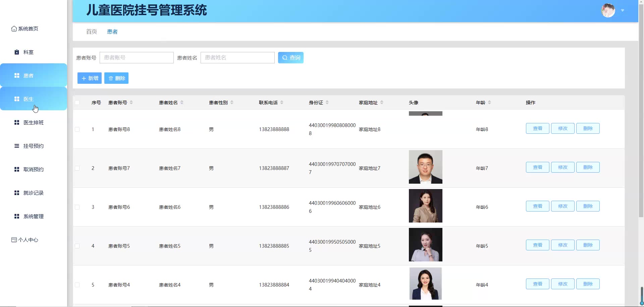Open 系统管理 in the sidebar menu
This screenshot has width=644, height=307.
(x=33, y=217)
